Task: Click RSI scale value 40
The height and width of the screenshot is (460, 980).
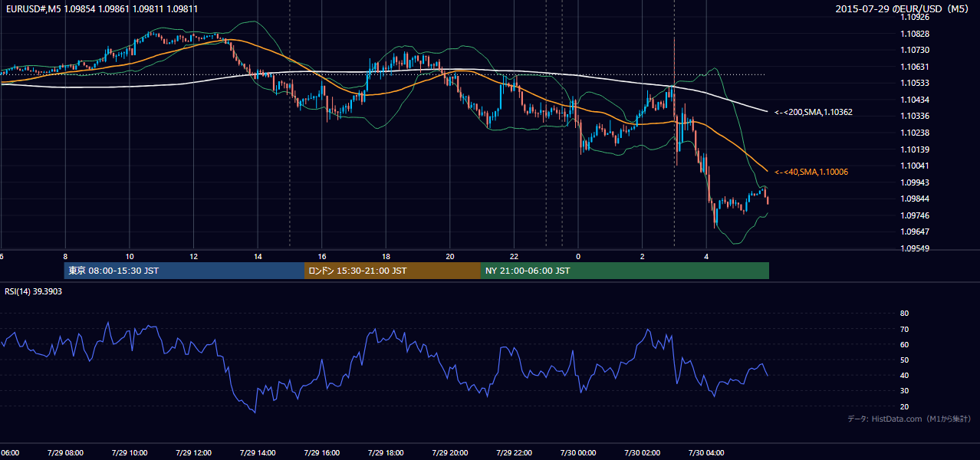Action: pyautogui.click(x=905, y=375)
